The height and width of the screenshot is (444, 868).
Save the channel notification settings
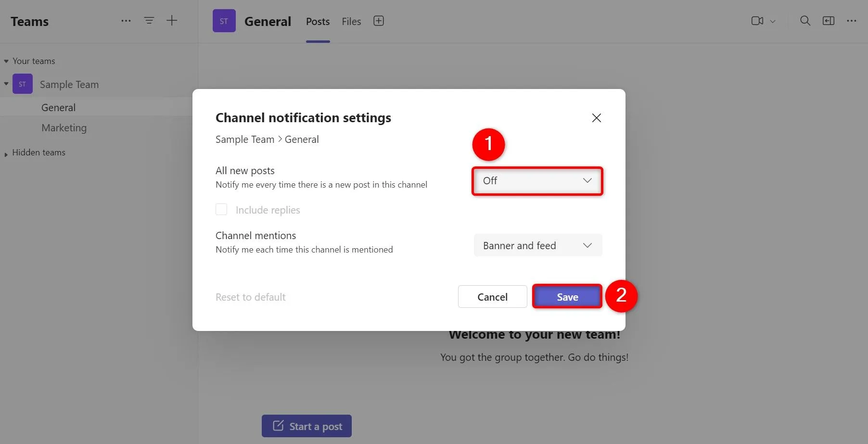(x=566, y=297)
